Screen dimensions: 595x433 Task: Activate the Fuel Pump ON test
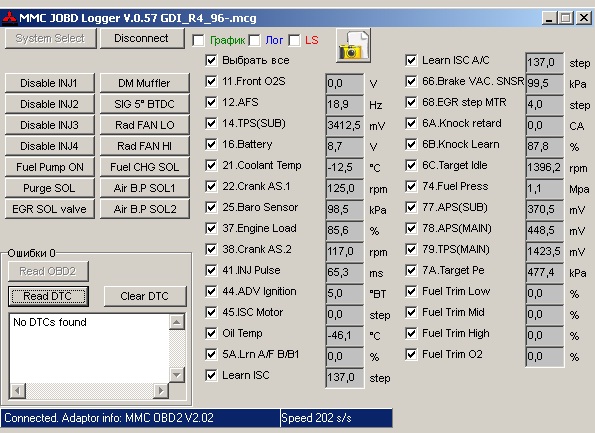50,167
